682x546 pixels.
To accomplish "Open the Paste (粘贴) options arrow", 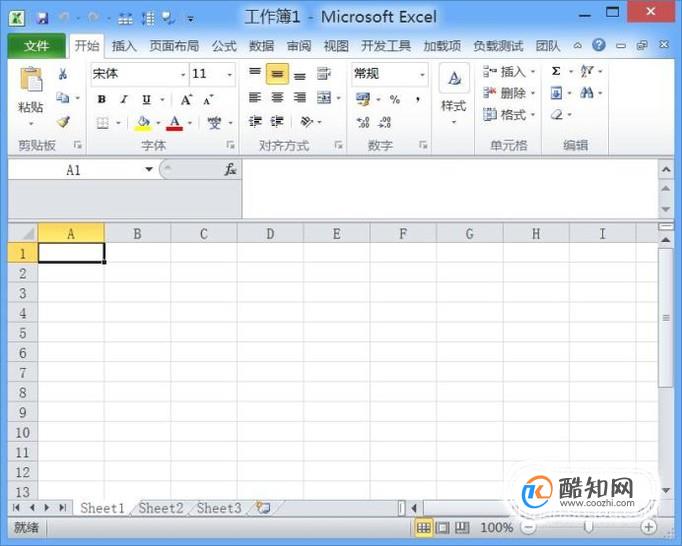I will pyautogui.click(x=31, y=124).
